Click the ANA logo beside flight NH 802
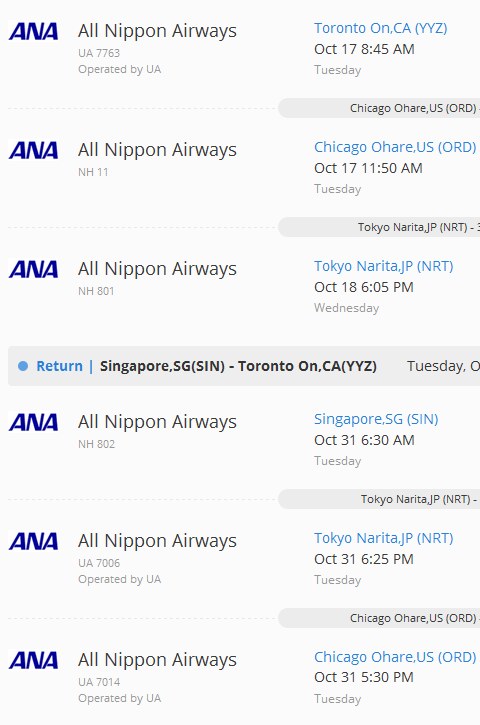 click(33, 422)
